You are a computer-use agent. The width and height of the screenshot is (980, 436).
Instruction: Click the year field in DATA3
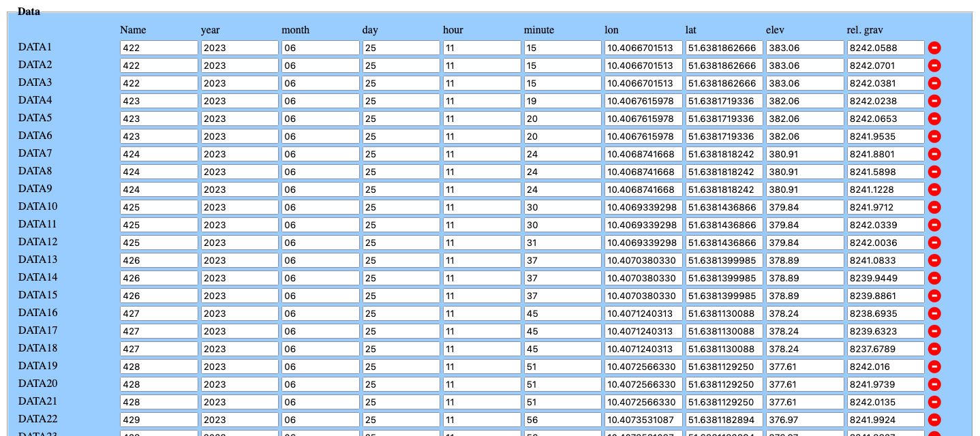click(x=239, y=83)
